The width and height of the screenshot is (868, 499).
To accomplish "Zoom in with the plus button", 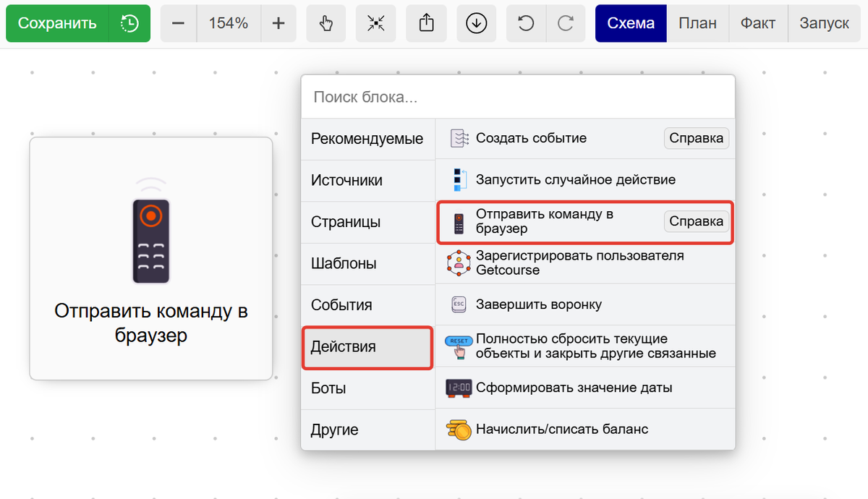I will pyautogui.click(x=278, y=23).
